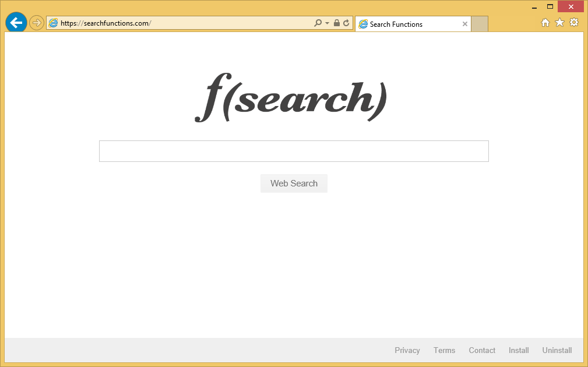Click the searchfunctions.com address bar URL
The image size is (588, 367).
tap(175, 23)
